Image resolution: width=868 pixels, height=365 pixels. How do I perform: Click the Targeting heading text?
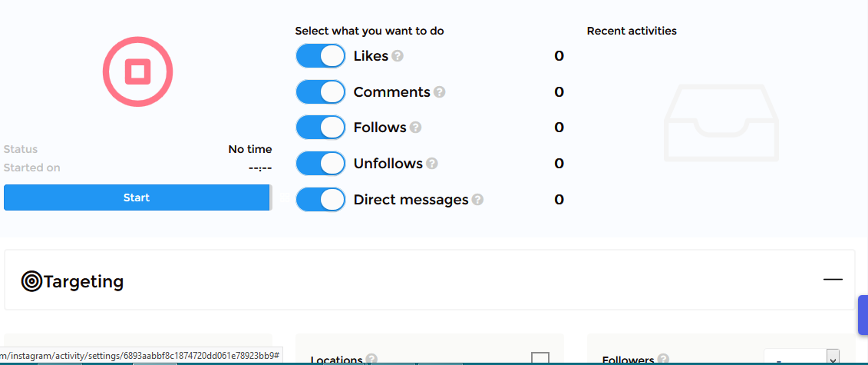pyautogui.click(x=84, y=282)
